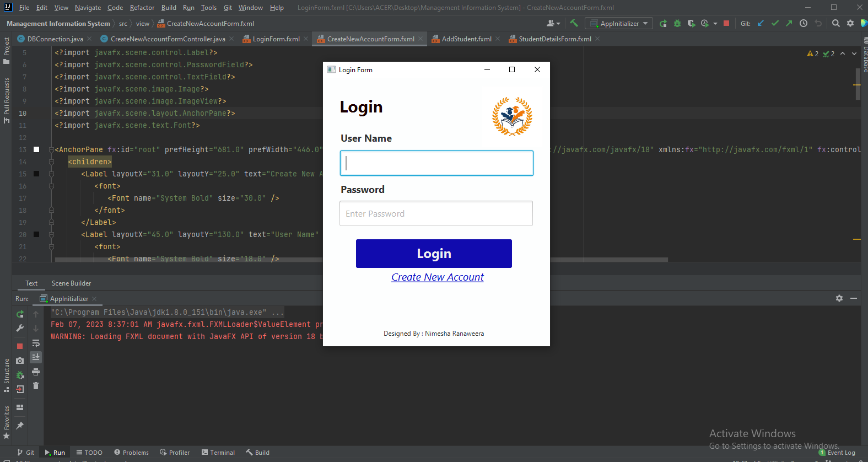
Task: Open IDE settings gear in the top toolbar
Action: pos(850,23)
